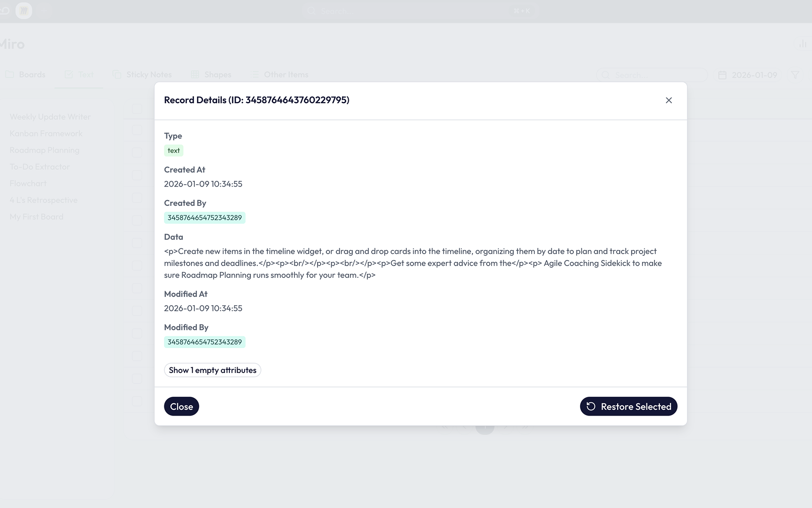Click the chart icon in the top right corner
This screenshot has height=508, width=812.
803,44
